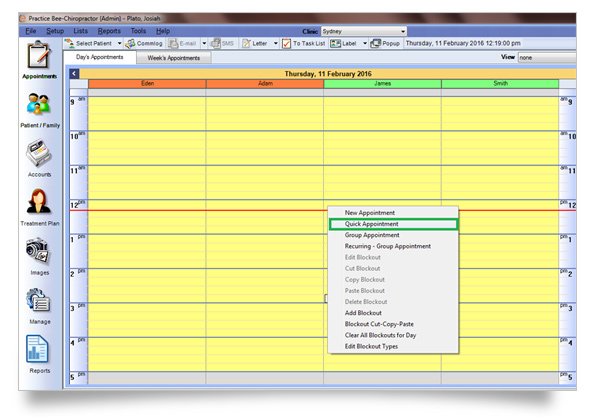Open the Lists menu

(x=80, y=31)
